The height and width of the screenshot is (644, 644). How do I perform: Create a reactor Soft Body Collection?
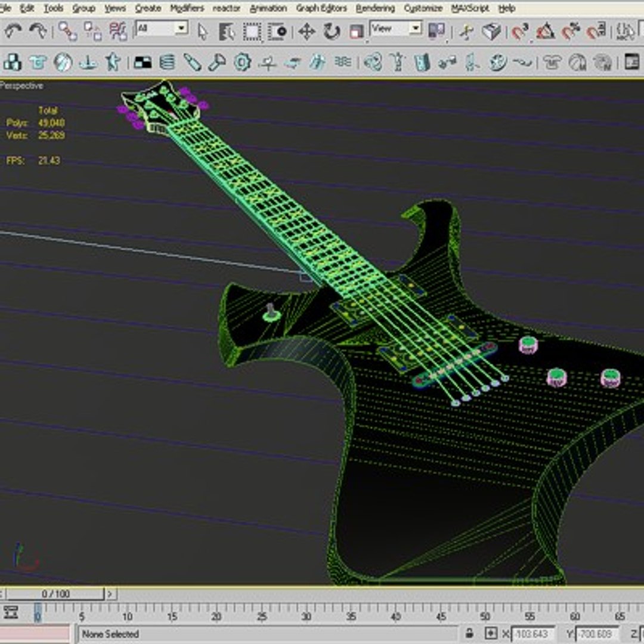click(x=63, y=63)
